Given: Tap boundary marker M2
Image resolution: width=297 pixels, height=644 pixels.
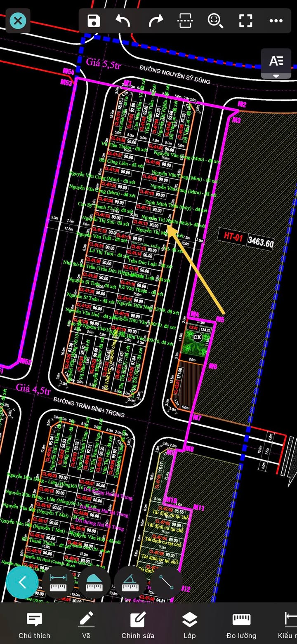Looking at the screenshot, I should [242, 104].
